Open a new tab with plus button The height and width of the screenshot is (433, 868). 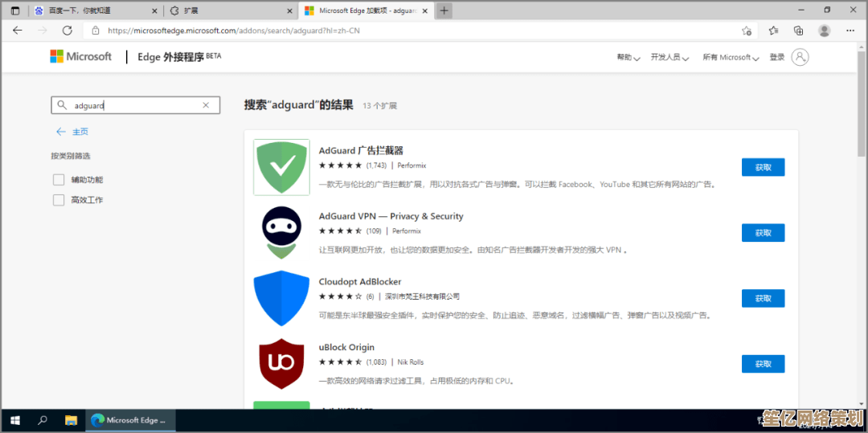click(x=444, y=10)
